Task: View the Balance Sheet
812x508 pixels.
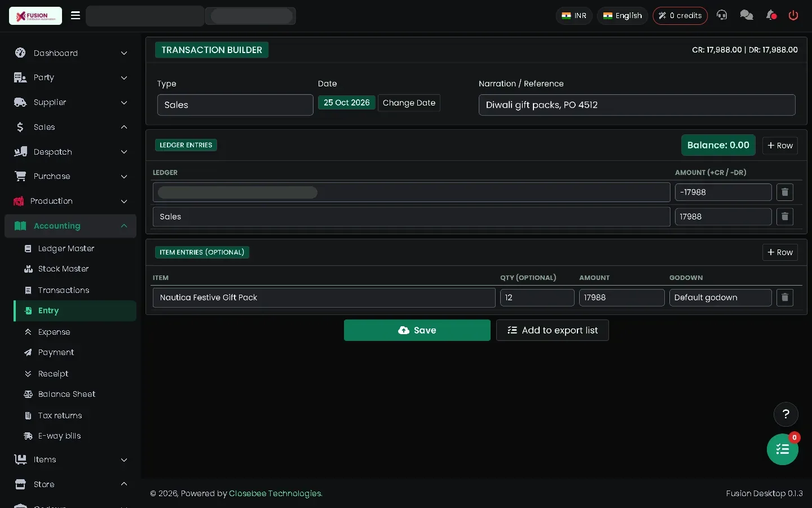Action: tap(67, 394)
